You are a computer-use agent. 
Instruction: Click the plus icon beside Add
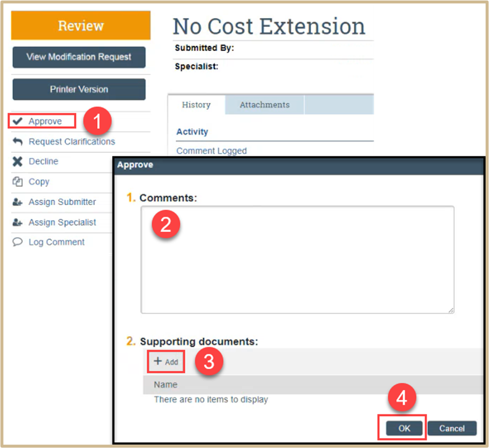coord(158,361)
